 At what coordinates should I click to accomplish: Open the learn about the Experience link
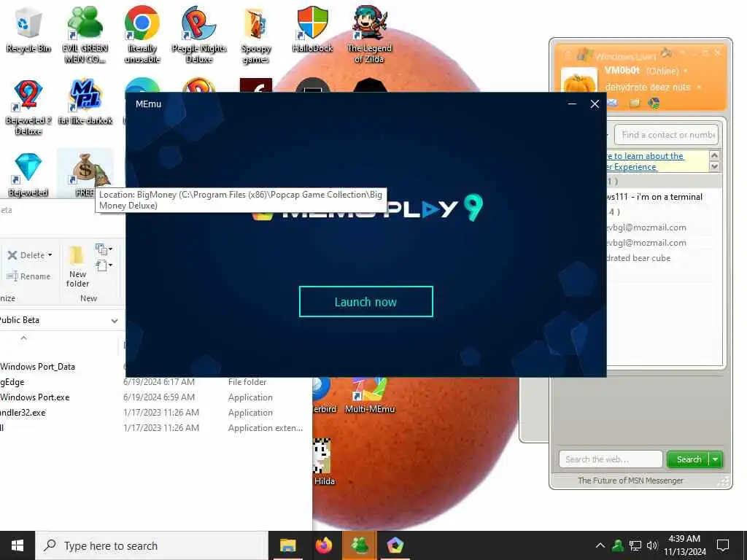646,161
